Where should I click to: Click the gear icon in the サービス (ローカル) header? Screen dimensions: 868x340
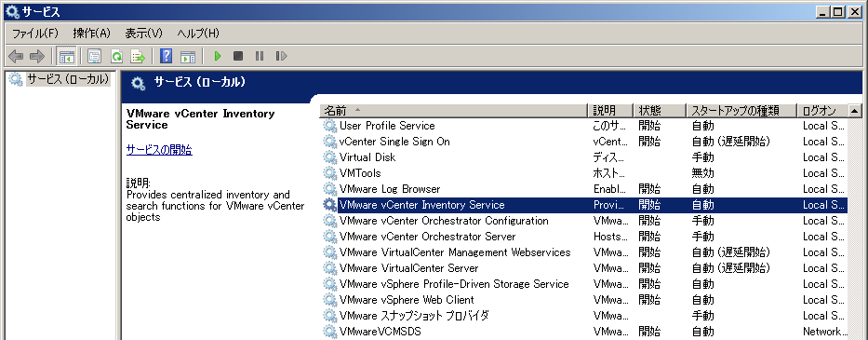pyautogui.click(x=139, y=84)
